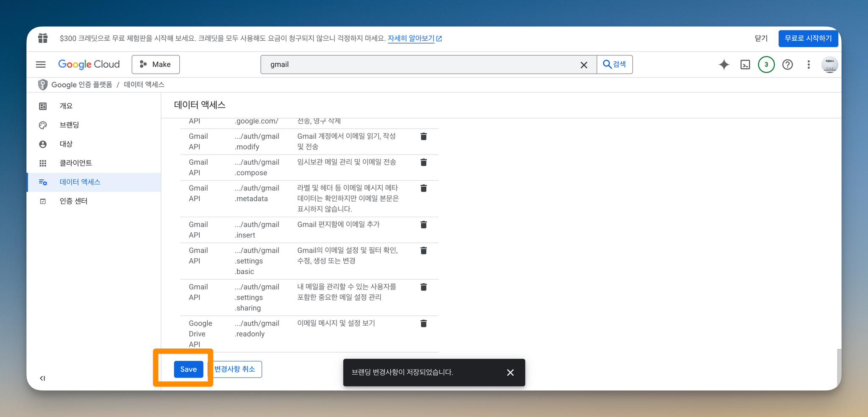Click the 대상 person icon

[x=43, y=144]
